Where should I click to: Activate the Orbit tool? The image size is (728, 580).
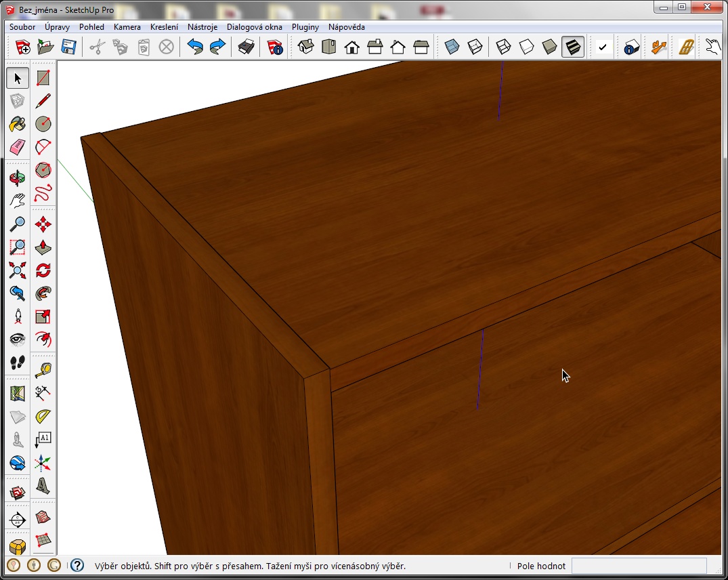coord(18,178)
